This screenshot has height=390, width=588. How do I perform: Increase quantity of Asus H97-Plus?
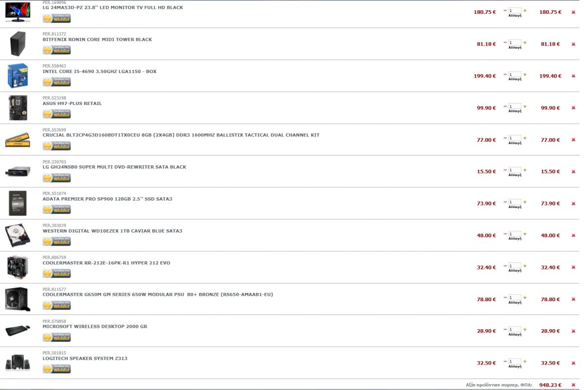[x=525, y=106]
